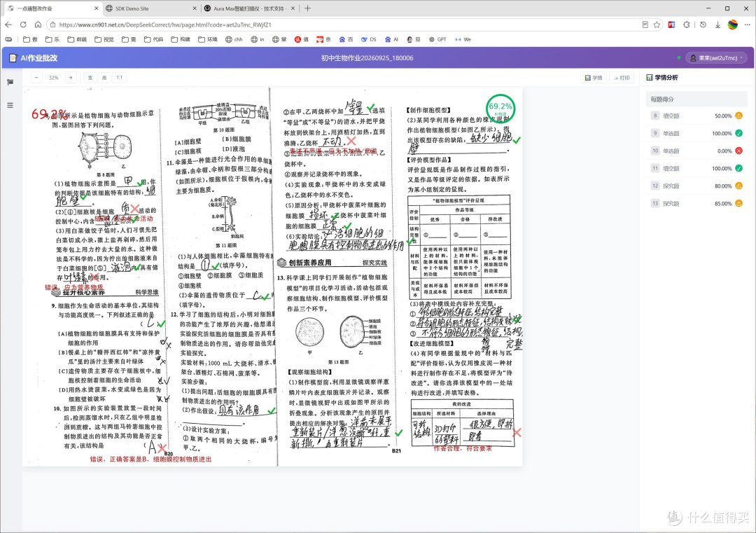Close the SDK Demo Site tab
This screenshot has width=756, height=533.
coord(195,8)
